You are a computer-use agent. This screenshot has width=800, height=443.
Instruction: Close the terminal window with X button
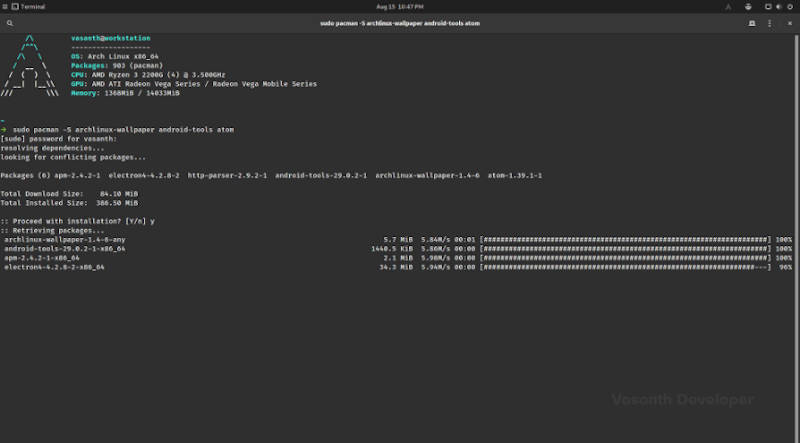pyautogui.click(x=789, y=23)
